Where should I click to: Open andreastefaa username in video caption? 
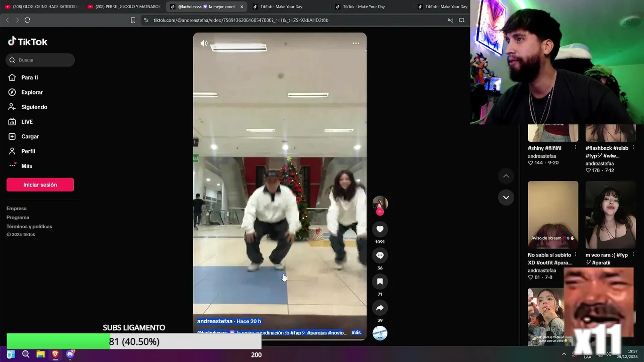[x=215, y=321]
